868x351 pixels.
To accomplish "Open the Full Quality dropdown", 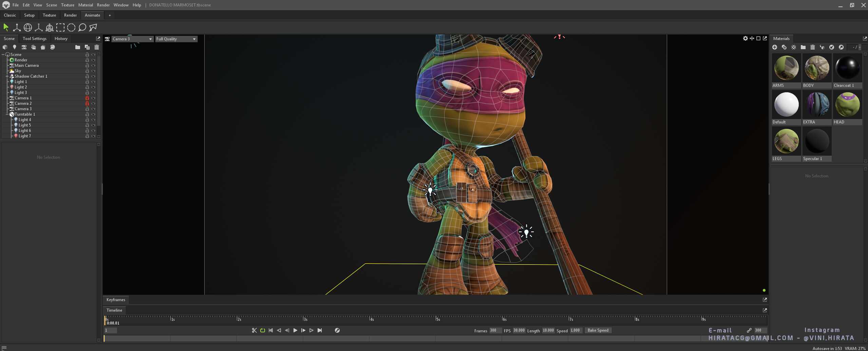I will 176,39.
